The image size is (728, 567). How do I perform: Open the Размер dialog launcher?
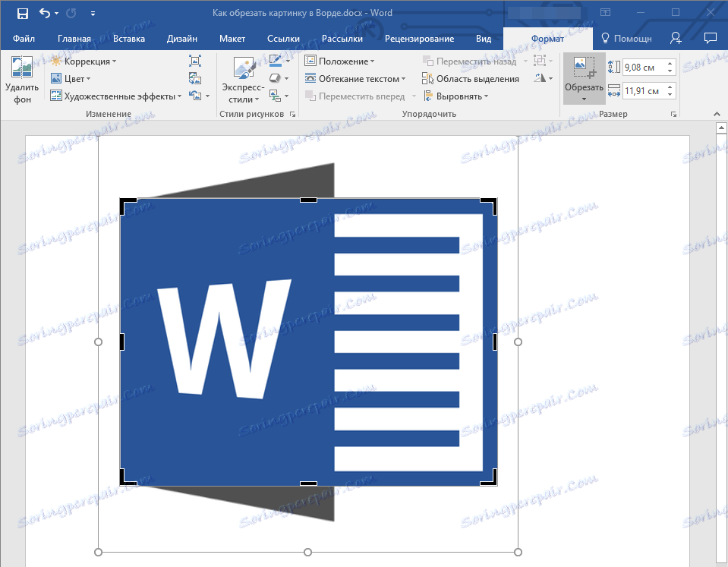click(x=673, y=115)
